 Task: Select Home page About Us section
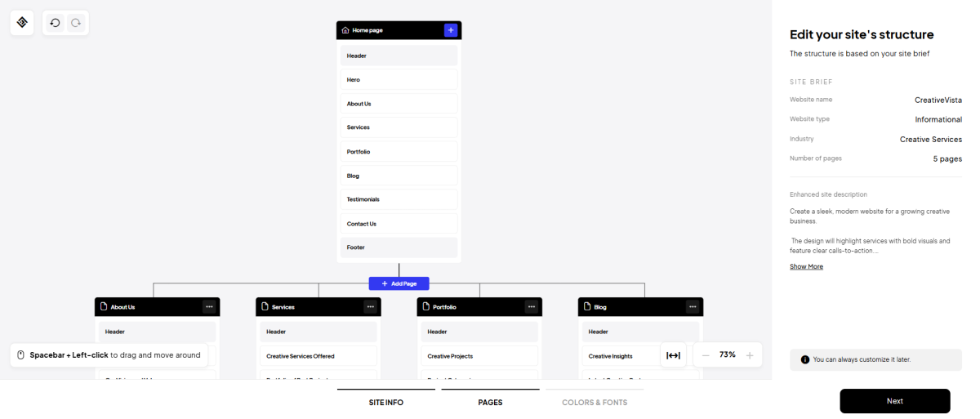coord(399,104)
